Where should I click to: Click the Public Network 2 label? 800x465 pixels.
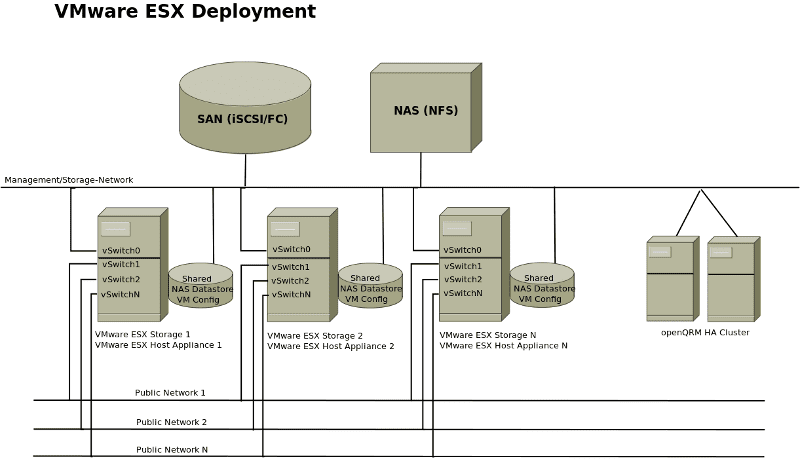click(x=171, y=422)
